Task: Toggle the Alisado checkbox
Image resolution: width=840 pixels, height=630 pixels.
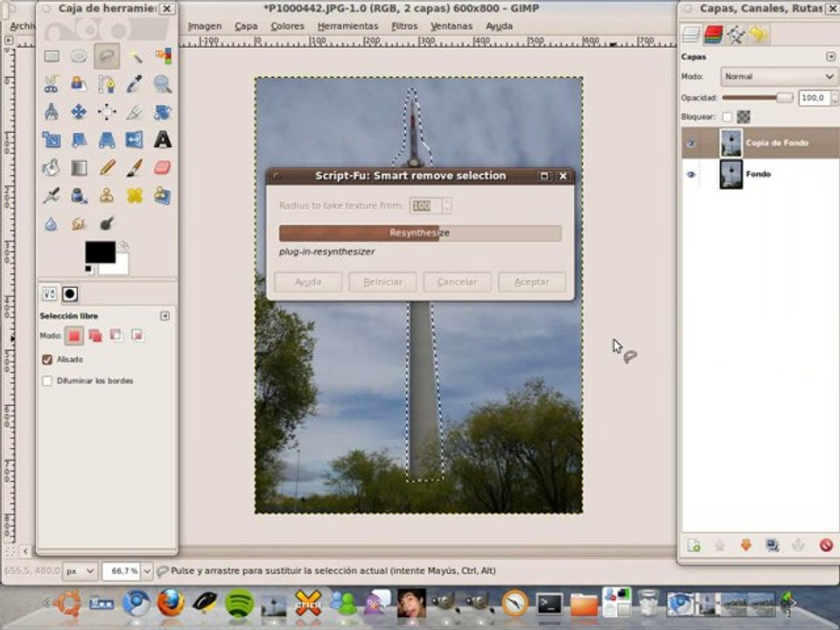Action: [47, 360]
